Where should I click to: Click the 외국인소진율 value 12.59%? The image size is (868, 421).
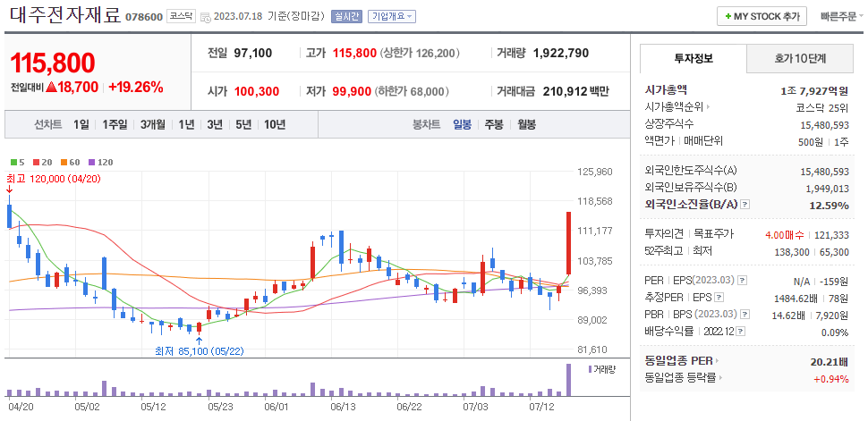(x=830, y=206)
